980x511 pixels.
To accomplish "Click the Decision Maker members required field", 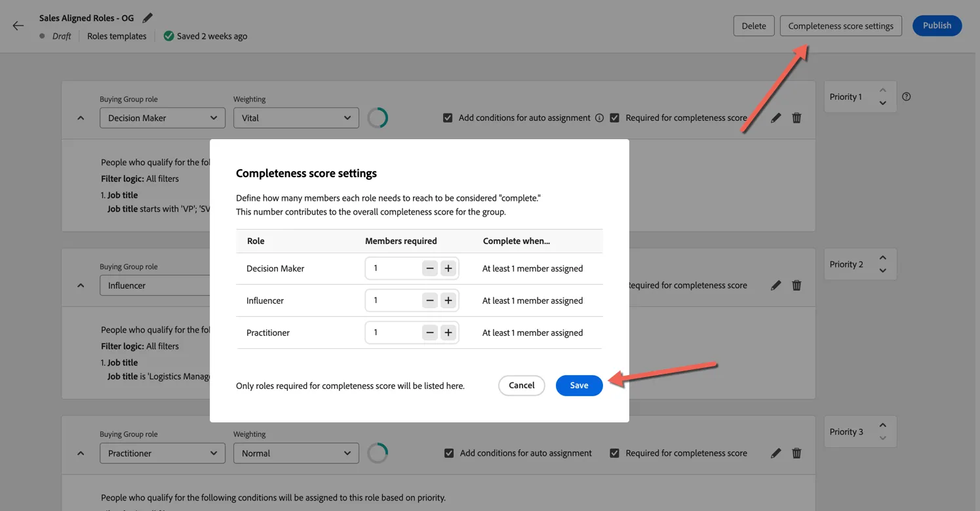I will coord(412,268).
